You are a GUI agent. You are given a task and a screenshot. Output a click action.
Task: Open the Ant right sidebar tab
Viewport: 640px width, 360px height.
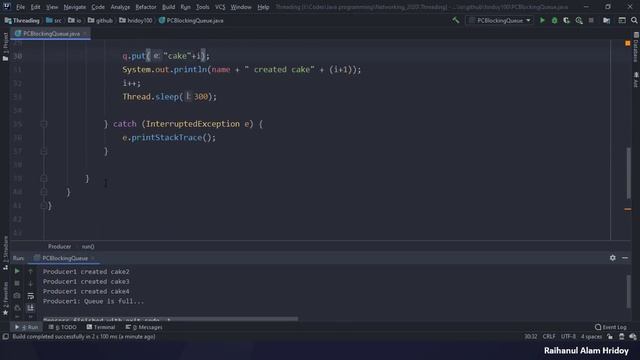[636, 80]
